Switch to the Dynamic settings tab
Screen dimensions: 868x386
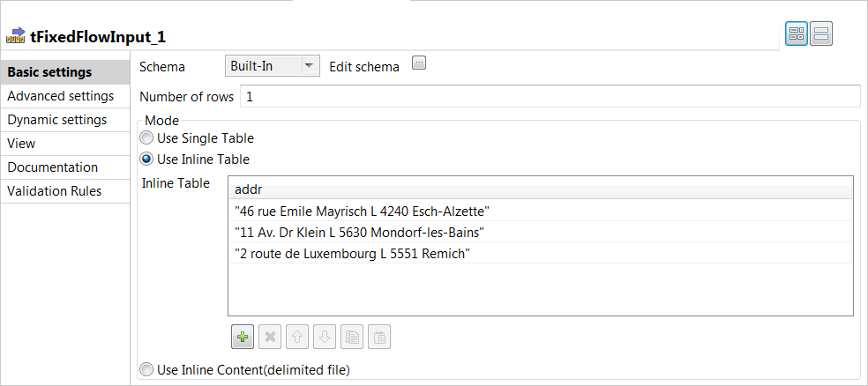(x=57, y=120)
